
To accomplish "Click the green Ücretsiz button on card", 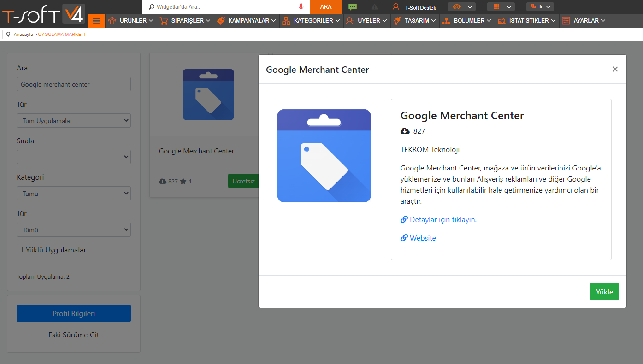I will point(243,181).
